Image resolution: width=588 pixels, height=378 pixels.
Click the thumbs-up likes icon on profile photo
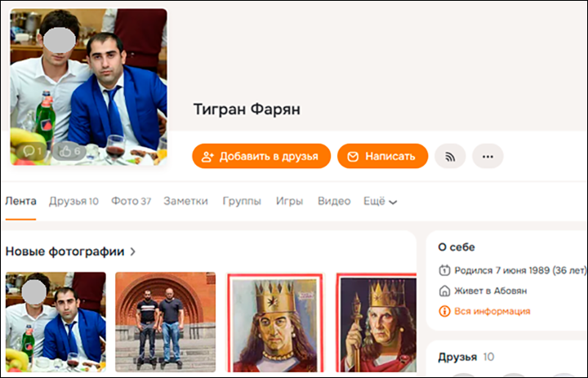pyautogui.click(x=65, y=151)
